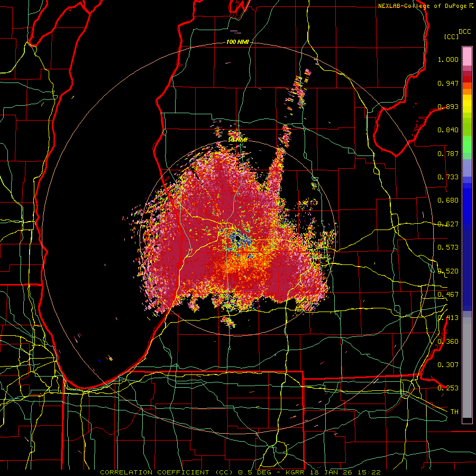Click the 0.360 color scale value
Image resolution: width=476 pixels, height=476 pixels.
point(448,342)
